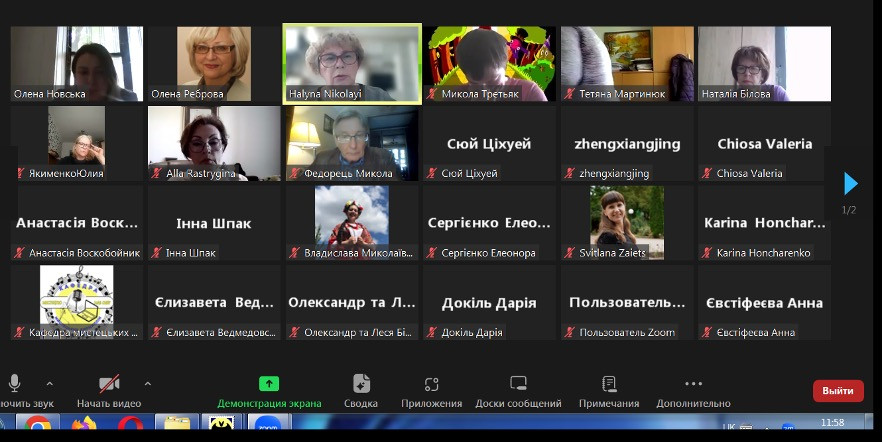The width and height of the screenshot is (882, 442).
Task: Click muted mic icon on Євстіфеєва Анна
Action: pyautogui.click(x=707, y=332)
